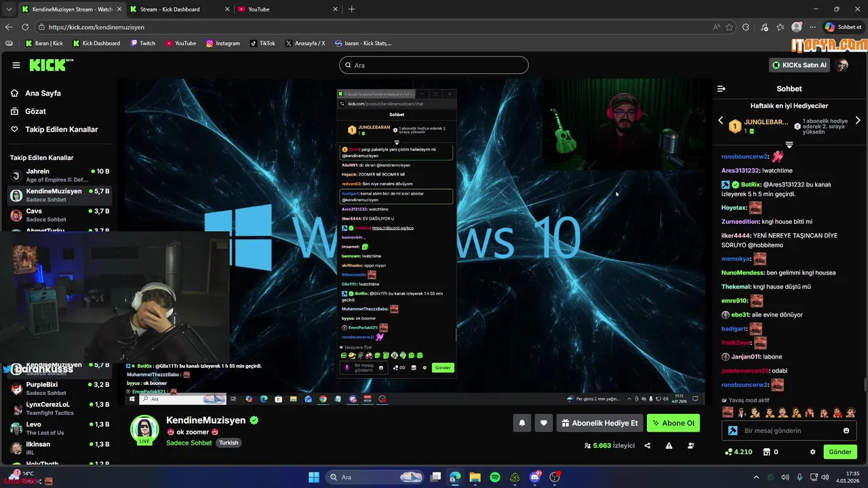
Task: Open Kick Dashboard bookmark
Action: (x=96, y=43)
